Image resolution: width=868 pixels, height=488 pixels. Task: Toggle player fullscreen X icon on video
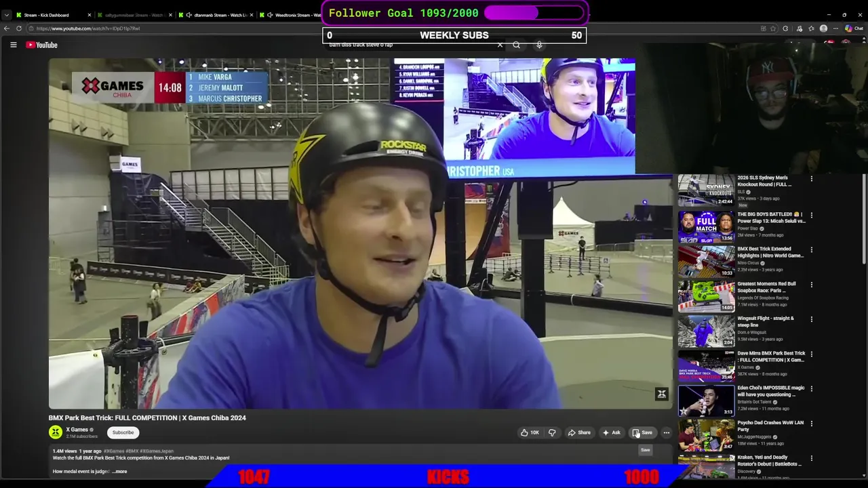[x=662, y=394]
